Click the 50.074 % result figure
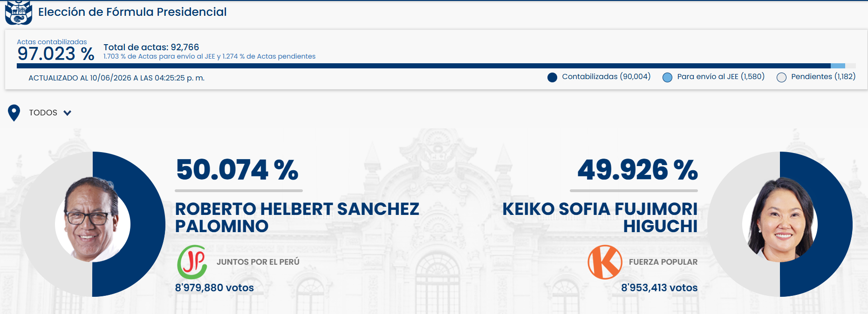868x314 pixels. (237, 169)
